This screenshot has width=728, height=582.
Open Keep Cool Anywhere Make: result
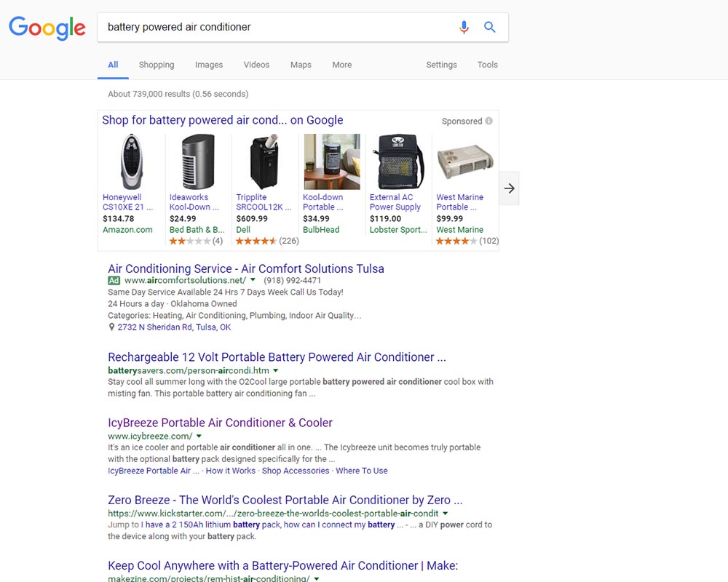282,566
